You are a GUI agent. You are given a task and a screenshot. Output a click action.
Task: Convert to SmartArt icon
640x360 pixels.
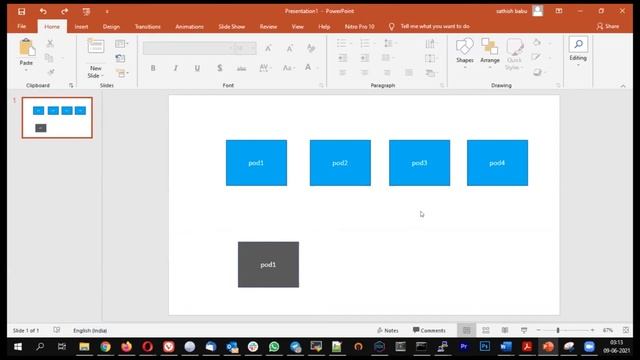[x=430, y=73]
